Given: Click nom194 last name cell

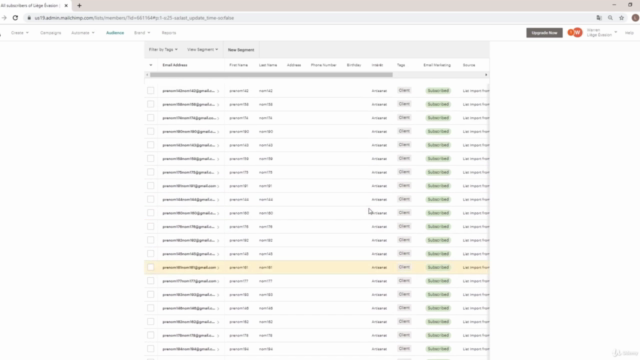Looking at the screenshot, I should 266,349.
